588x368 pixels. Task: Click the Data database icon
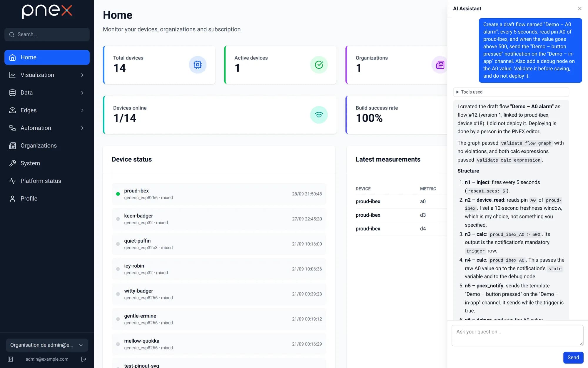coord(12,93)
